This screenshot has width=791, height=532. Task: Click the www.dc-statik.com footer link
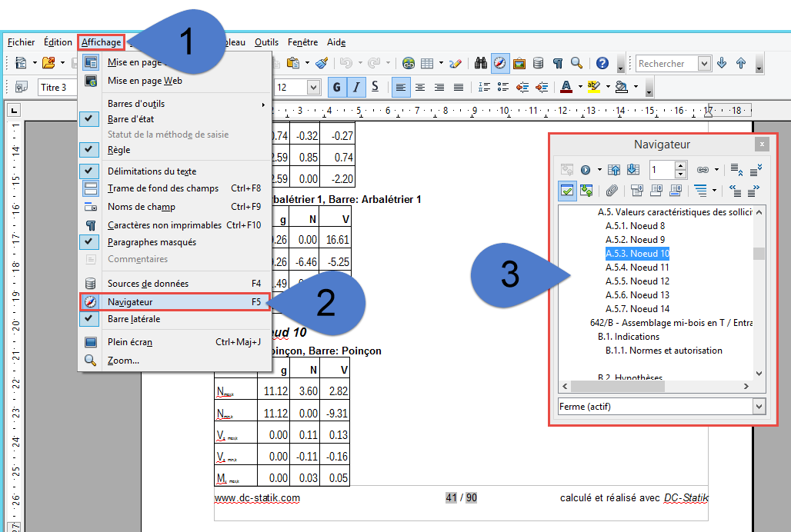[257, 497]
